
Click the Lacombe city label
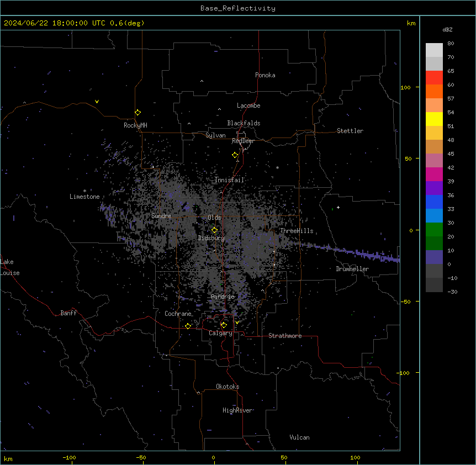click(248, 105)
